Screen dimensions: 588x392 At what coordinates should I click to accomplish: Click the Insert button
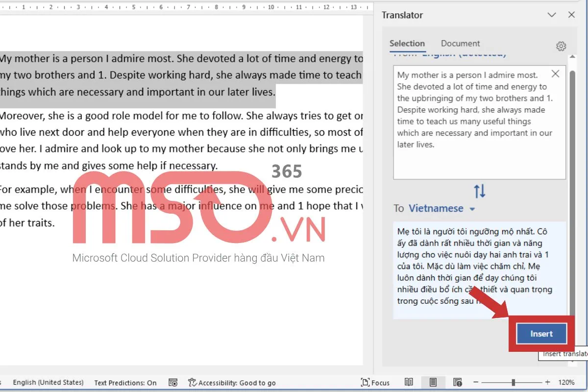point(541,334)
